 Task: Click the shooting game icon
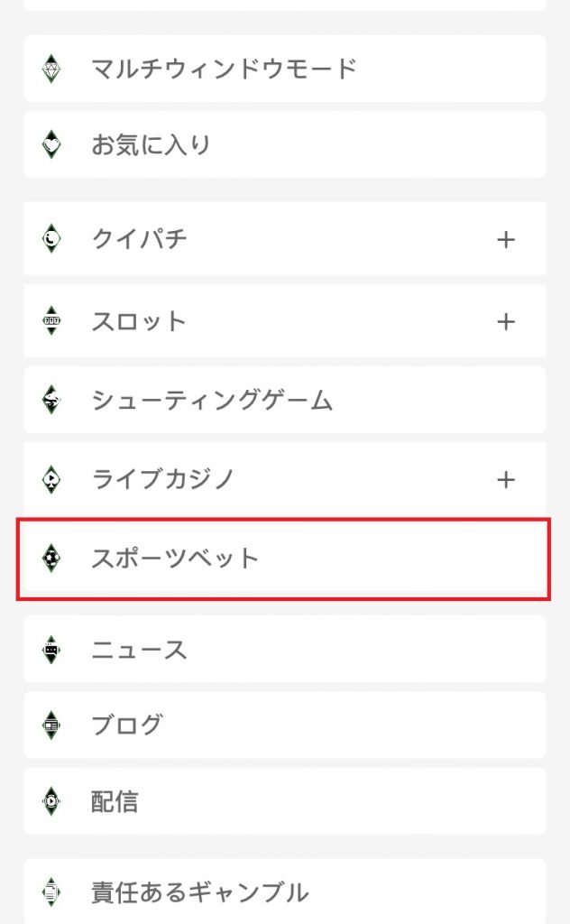point(51,401)
